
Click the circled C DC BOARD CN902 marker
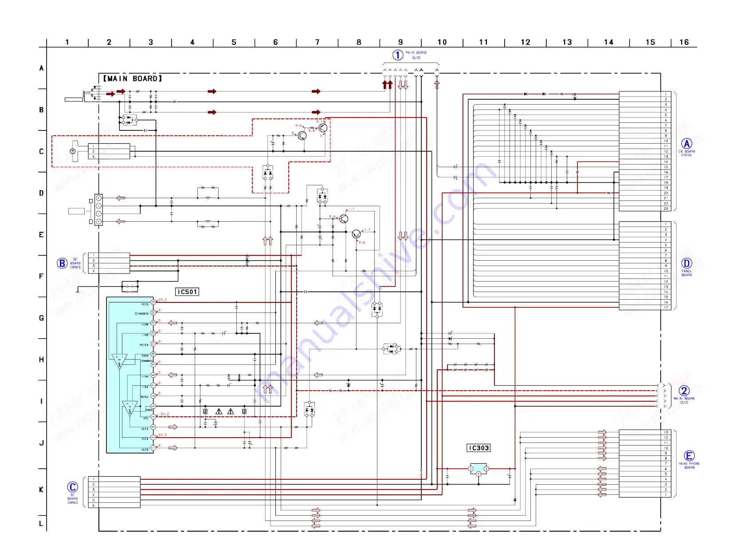point(72,487)
